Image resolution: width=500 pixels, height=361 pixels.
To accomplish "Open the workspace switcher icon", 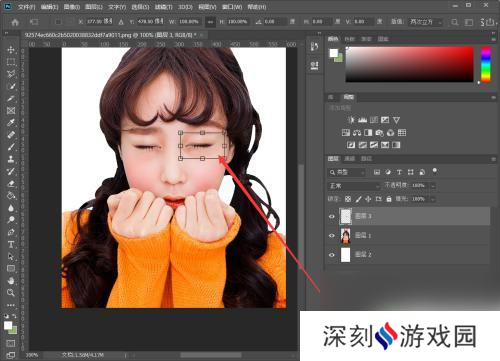I will click(469, 22).
